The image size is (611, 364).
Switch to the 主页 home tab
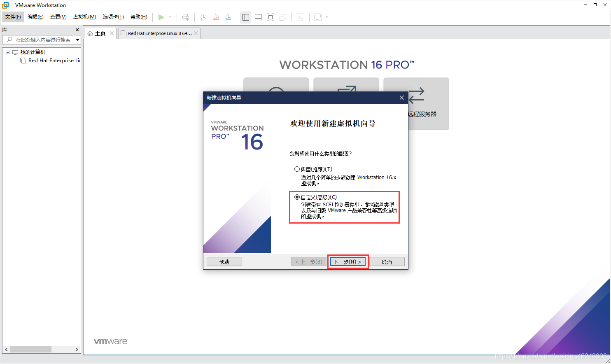100,33
